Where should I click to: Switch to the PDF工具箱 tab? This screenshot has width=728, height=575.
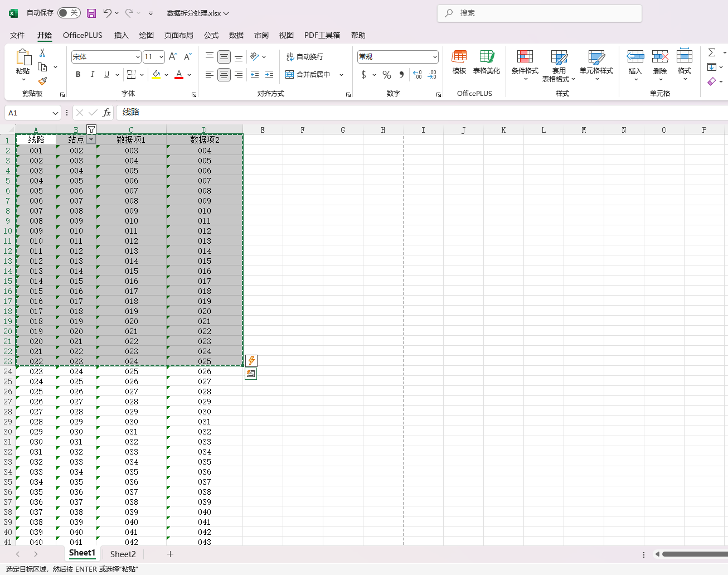pyautogui.click(x=322, y=35)
